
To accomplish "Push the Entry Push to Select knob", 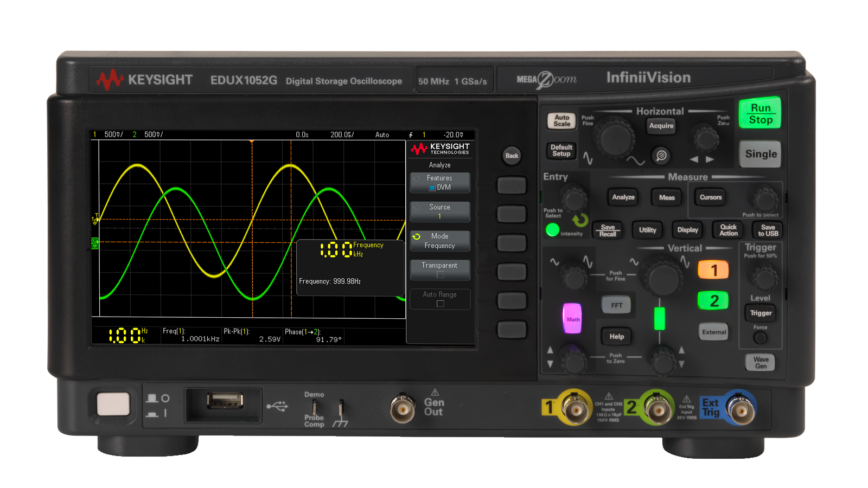I will [573, 198].
